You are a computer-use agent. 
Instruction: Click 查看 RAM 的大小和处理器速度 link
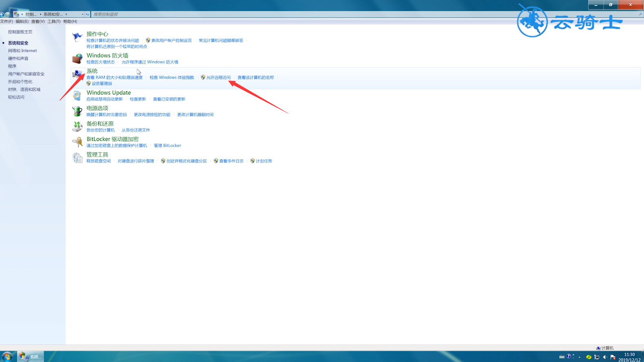tap(114, 78)
